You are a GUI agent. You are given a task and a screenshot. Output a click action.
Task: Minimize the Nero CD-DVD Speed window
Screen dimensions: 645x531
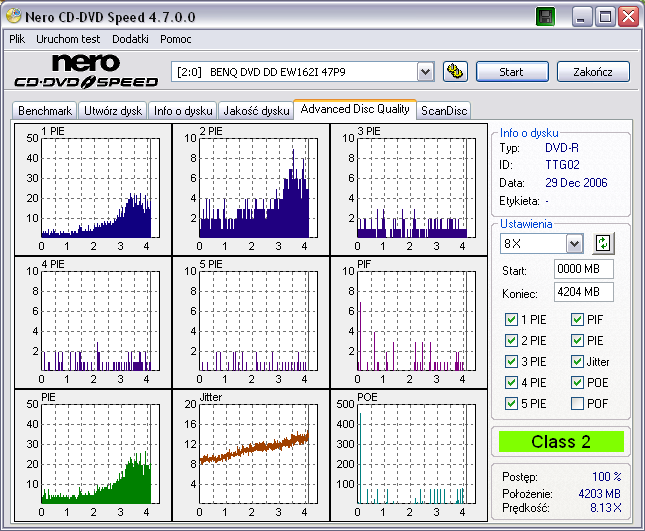[x=582, y=17]
